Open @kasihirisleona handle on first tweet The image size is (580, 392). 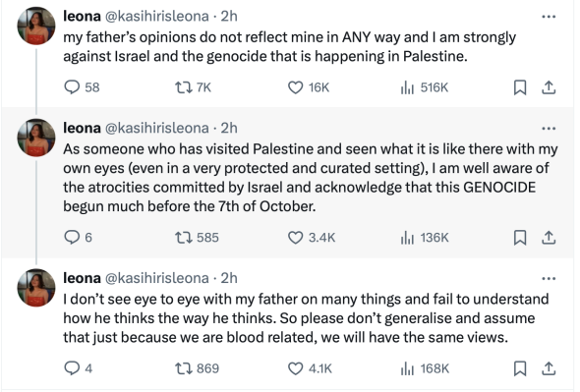coord(157,17)
